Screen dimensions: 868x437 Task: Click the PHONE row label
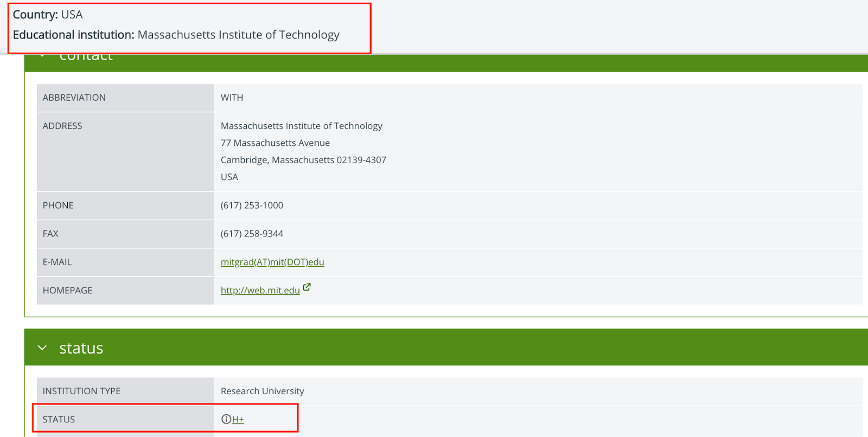(x=58, y=205)
